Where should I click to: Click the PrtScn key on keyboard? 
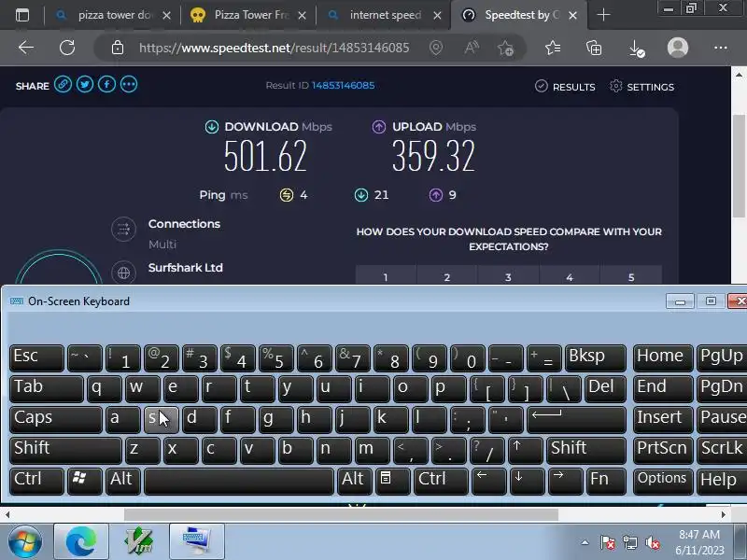pos(663,450)
